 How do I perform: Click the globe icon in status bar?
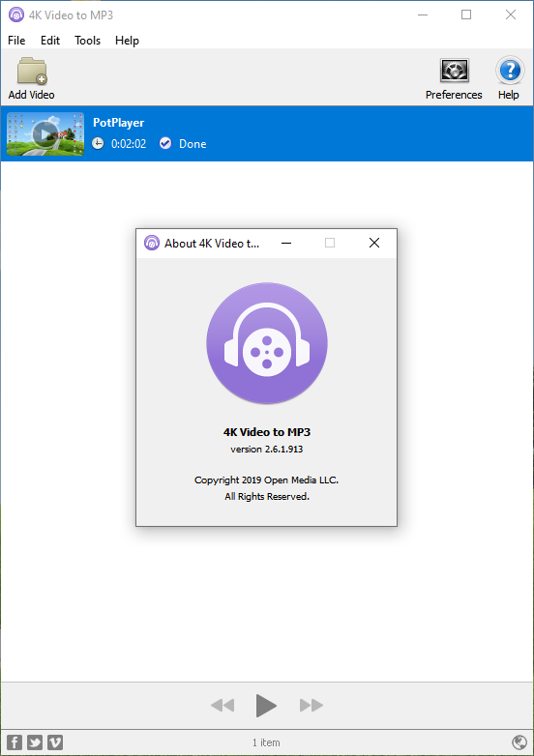[519, 742]
